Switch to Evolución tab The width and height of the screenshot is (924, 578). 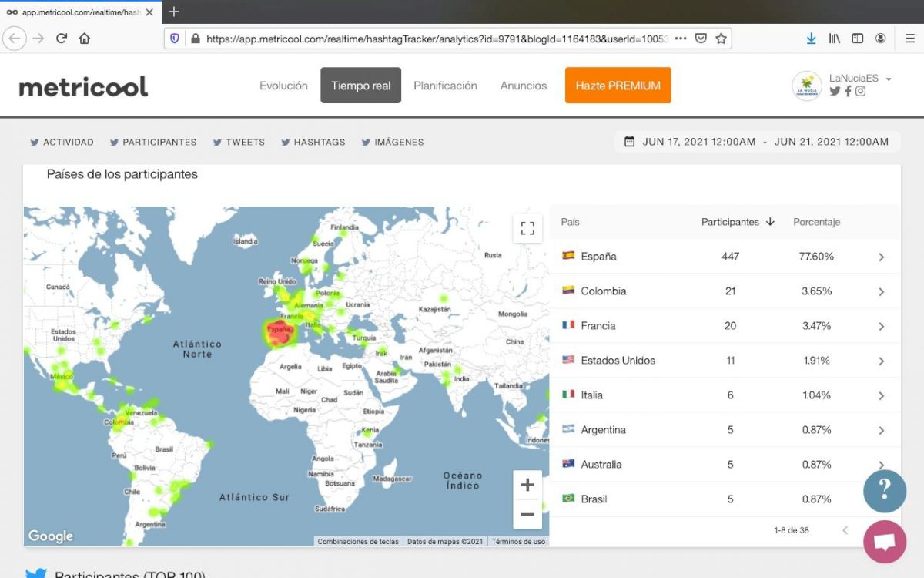(283, 86)
